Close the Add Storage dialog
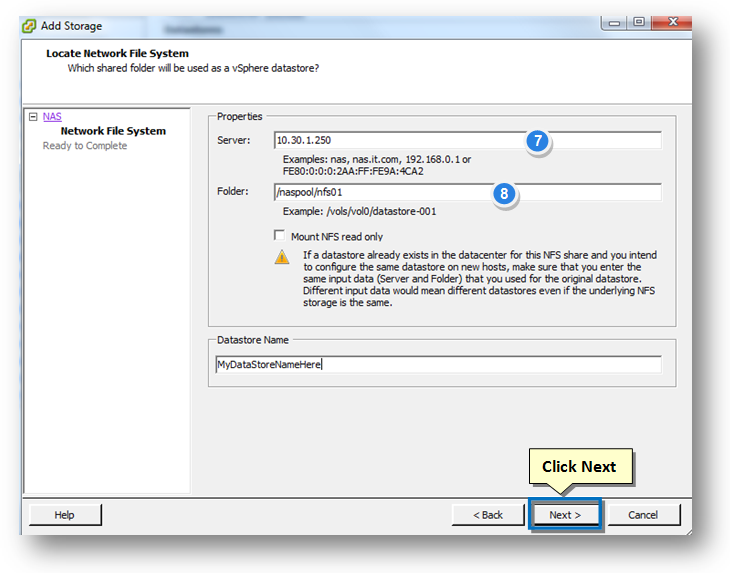 point(672,22)
